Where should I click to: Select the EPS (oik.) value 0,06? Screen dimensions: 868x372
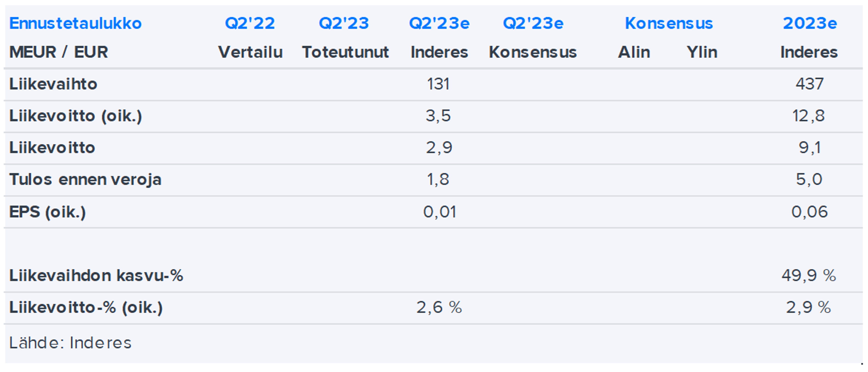pos(809,212)
